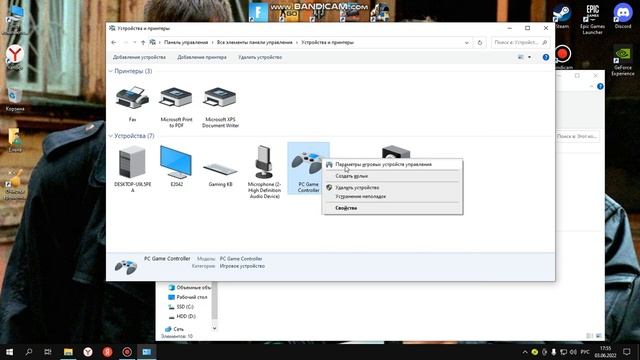Screen dimensions: 640x360
Task: Open Epic Games Launcher shortcut
Action: (x=593, y=20)
